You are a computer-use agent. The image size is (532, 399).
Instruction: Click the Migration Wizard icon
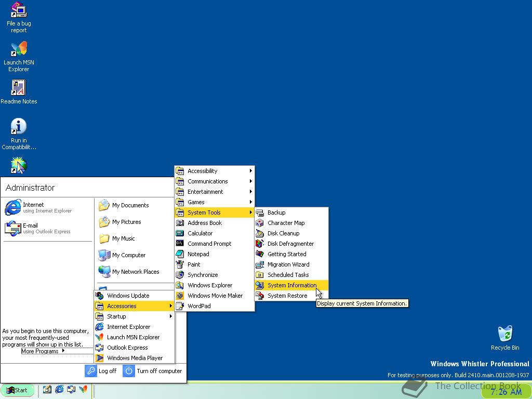[260, 264]
